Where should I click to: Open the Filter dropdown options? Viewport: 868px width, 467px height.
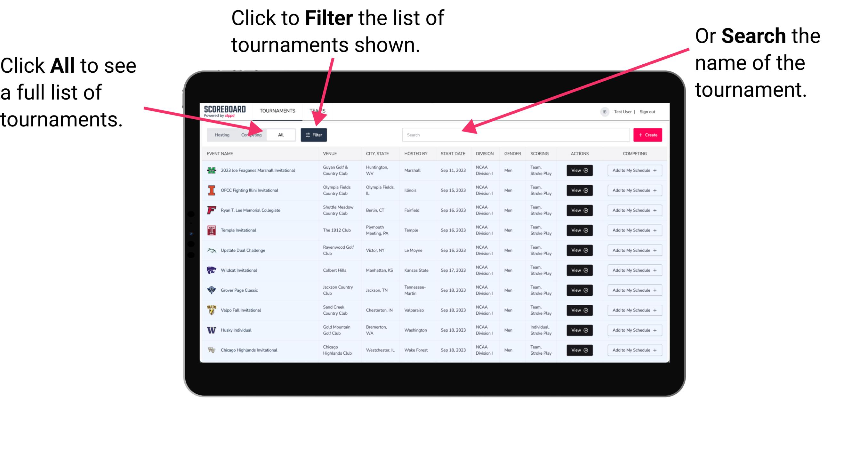314,134
